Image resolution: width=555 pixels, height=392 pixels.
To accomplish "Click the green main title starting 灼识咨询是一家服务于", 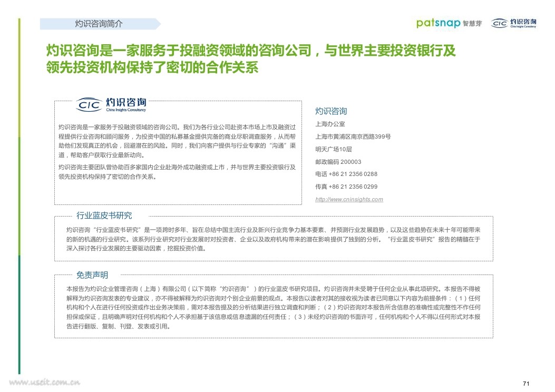I will (x=250, y=58).
